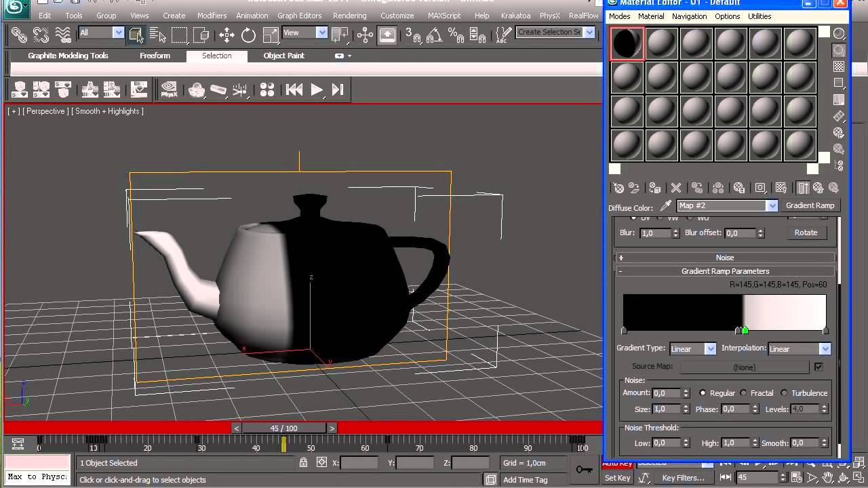Play the animation in the PhysX toolbar
The width and height of the screenshot is (868, 488).
tap(316, 89)
